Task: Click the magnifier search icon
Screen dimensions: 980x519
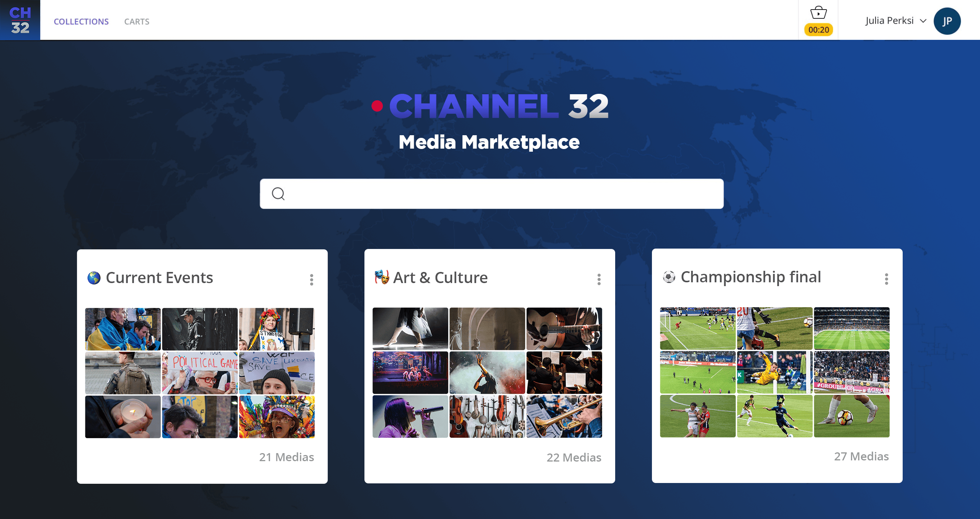Action: pyautogui.click(x=278, y=194)
